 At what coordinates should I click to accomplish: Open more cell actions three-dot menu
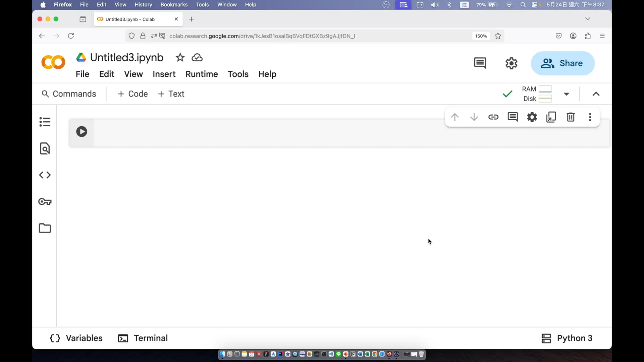[590, 117]
